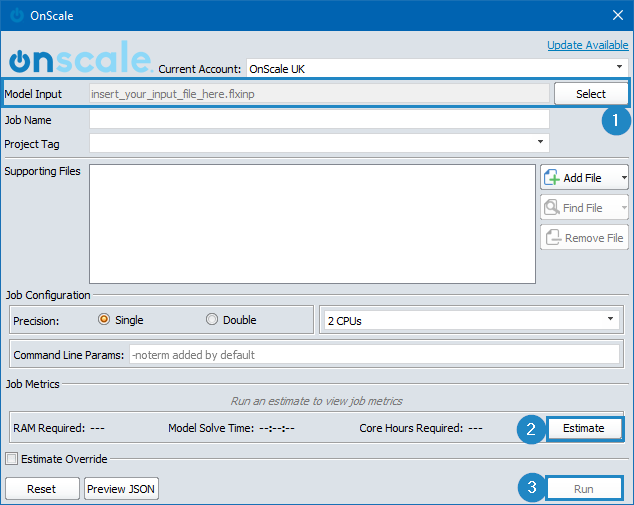Click the Model Solve Time value
634x505 pixels.
(277, 428)
